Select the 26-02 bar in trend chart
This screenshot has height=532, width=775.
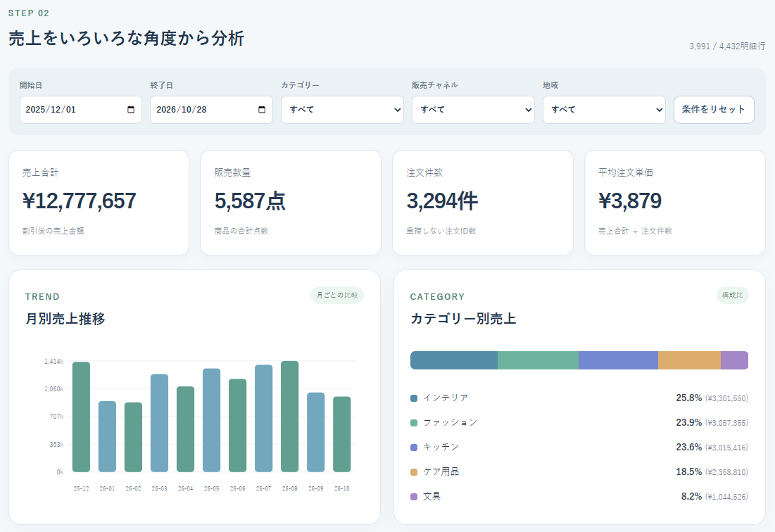[x=134, y=437]
